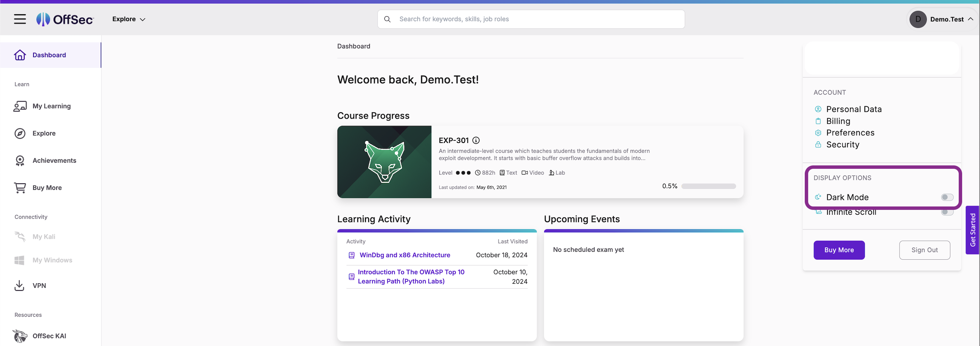Click the Video camera icon in EXP-301
Image resolution: width=980 pixels, height=346 pixels.
pos(525,173)
